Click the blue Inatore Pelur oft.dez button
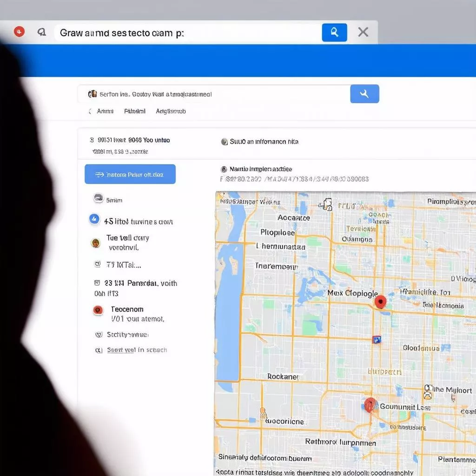 (130, 174)
